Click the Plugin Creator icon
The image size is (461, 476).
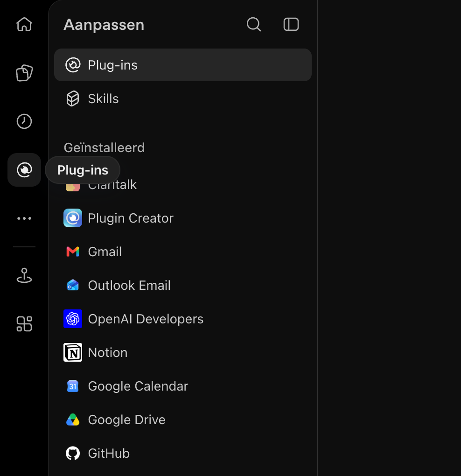point(73,218)
